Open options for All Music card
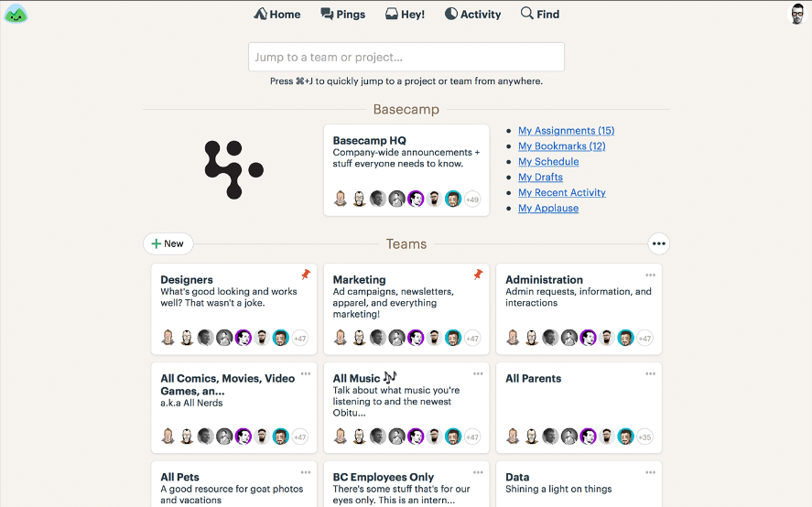 point(478,373)
